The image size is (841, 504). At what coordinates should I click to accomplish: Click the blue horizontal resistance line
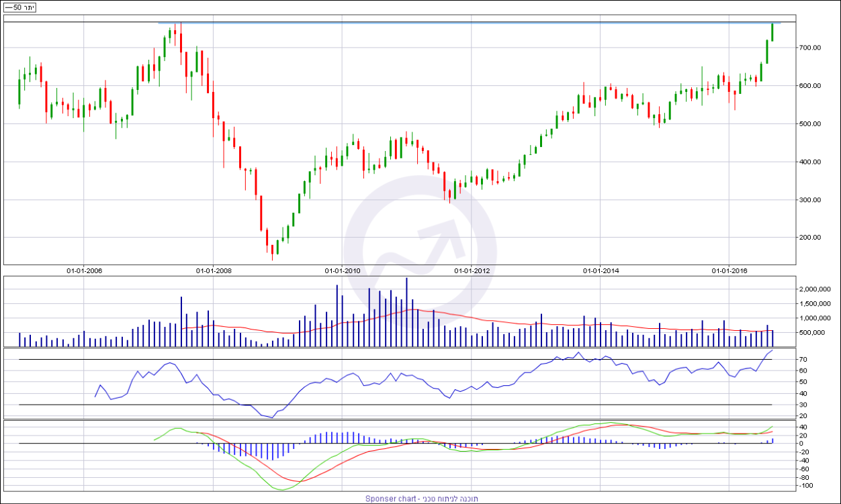pyautogui.click(x=470, y=23)
